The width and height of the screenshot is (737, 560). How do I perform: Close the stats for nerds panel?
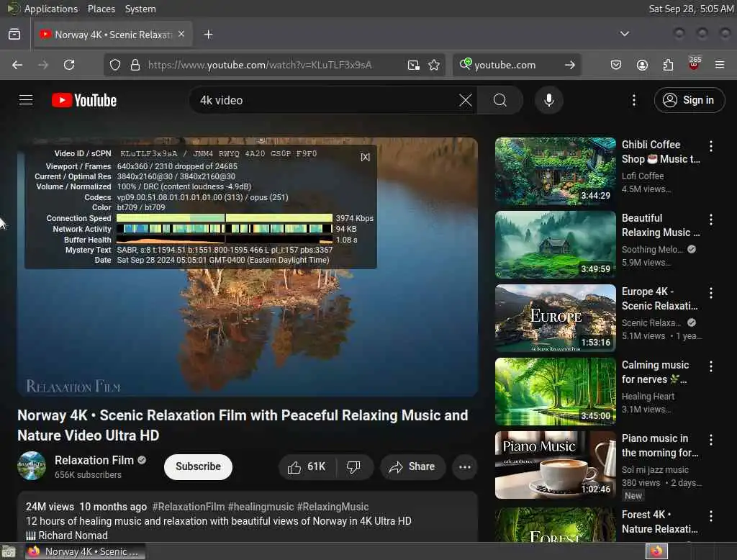coord(365,157)
